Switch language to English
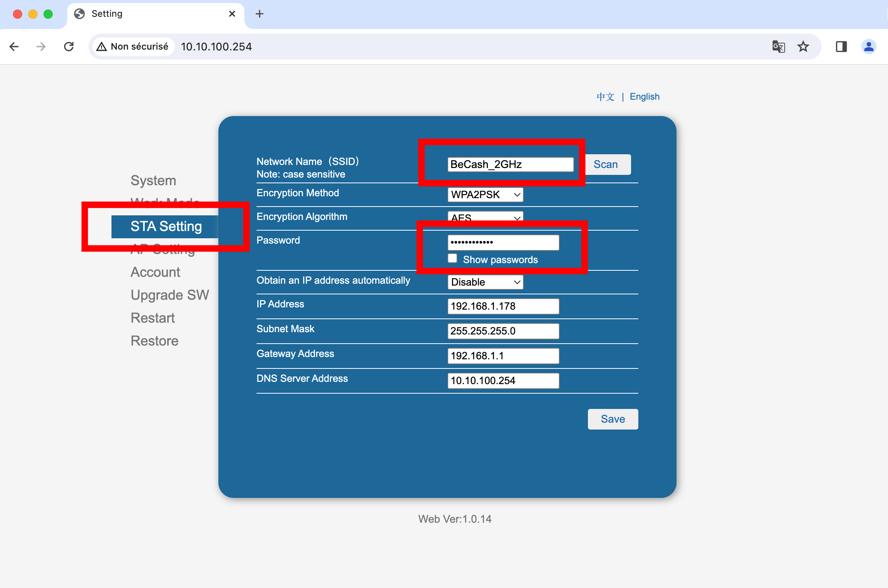Viewport: 888px width, 588px height. click(644, 97)
